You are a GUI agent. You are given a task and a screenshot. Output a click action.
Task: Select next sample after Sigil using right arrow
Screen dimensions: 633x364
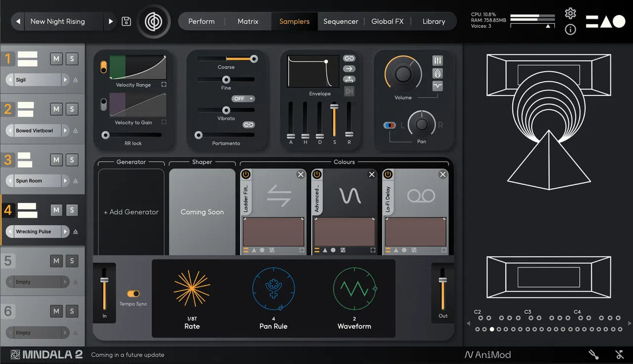click(65, 80)
